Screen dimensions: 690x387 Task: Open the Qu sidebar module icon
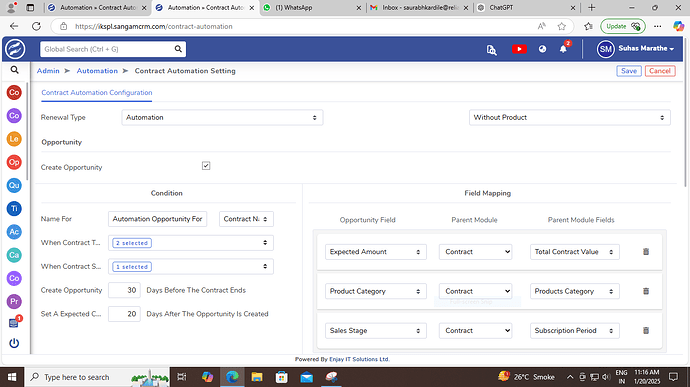(x=14, y=185)
